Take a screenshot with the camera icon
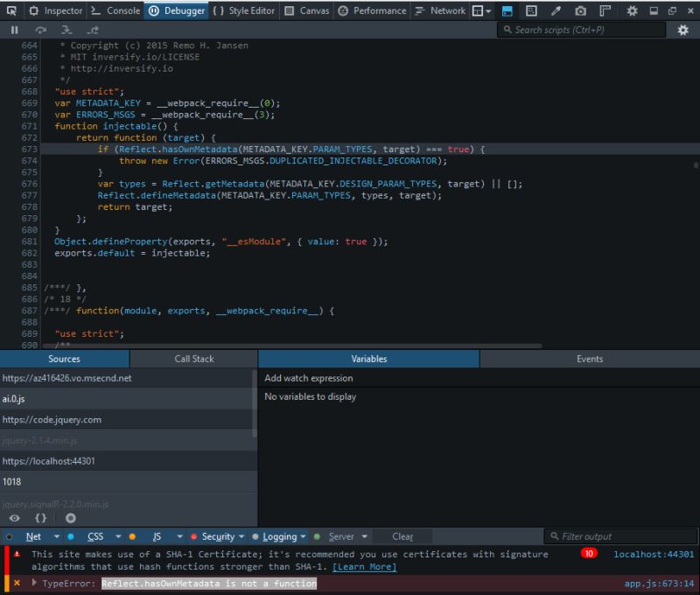The height and width of the screenshot is (595, 700). [x=581, y=10]
